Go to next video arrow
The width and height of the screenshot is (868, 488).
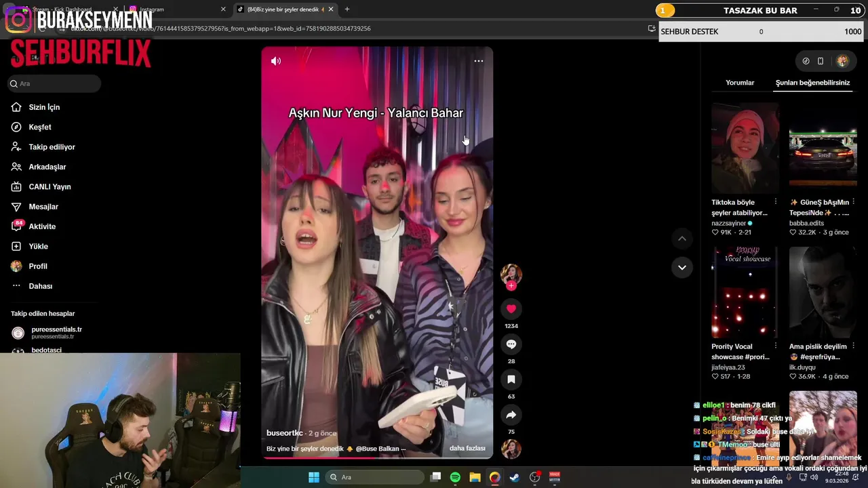682,268
